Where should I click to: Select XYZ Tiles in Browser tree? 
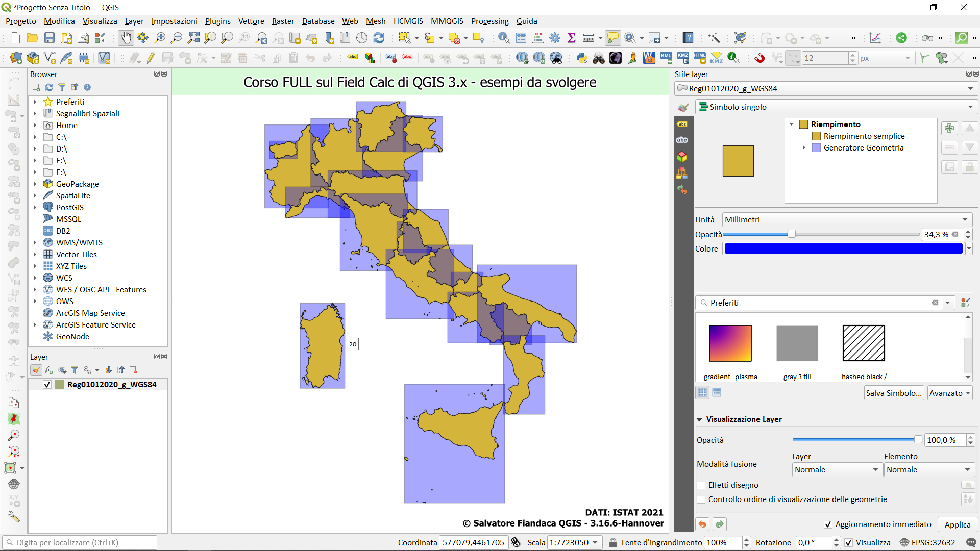[71, 266]
